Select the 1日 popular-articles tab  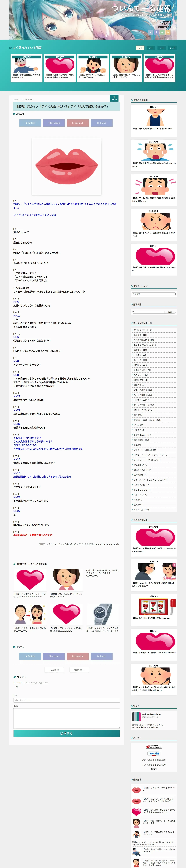pos(140,48)
